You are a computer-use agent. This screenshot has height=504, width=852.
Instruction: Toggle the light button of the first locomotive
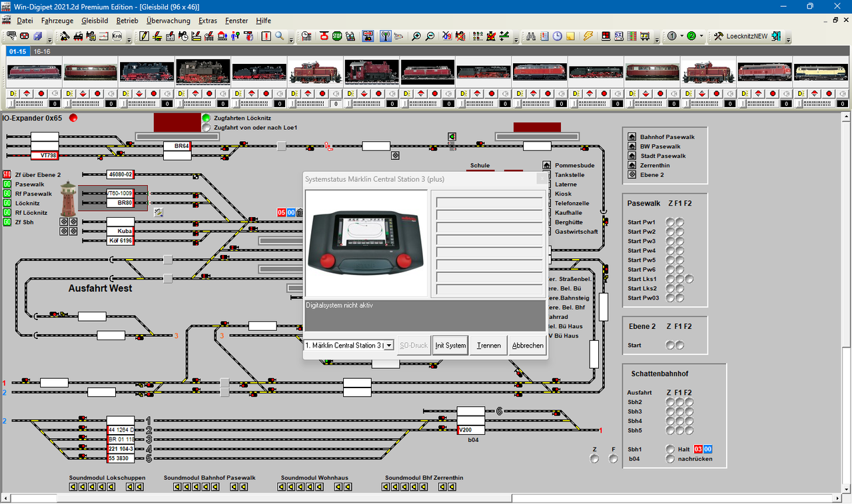(x=13, y=94)
